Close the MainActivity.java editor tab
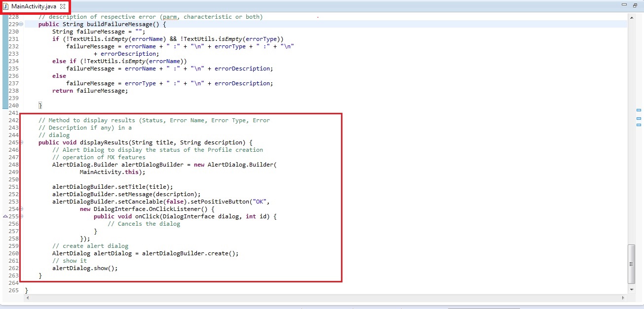This screenshot has width=644, height=309. coord(63,6)
